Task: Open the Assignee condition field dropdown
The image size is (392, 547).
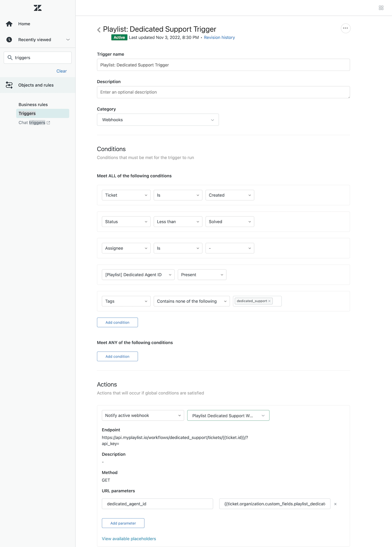Action: 126,248
